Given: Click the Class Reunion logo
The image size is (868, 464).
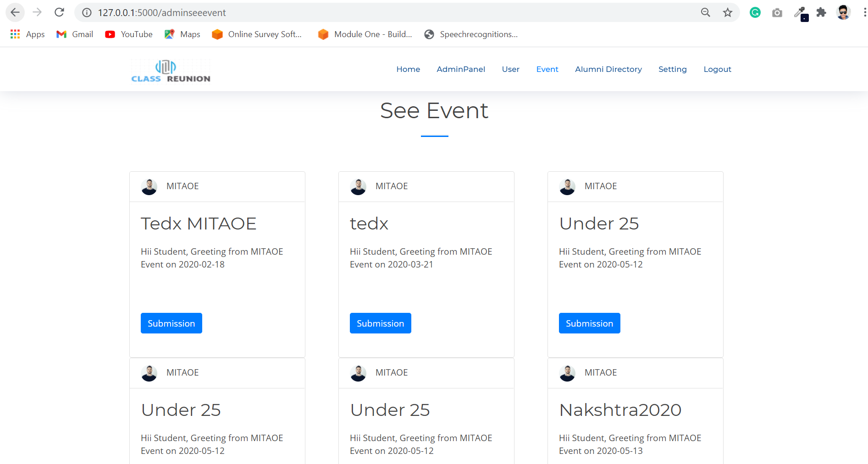Looking at the screenshot, I should 171,71.
